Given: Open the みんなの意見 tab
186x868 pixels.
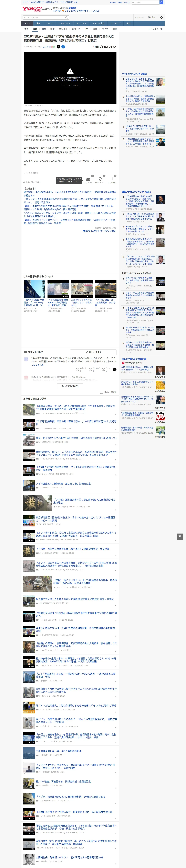Looking at the screenshot, I should (98, 24).
